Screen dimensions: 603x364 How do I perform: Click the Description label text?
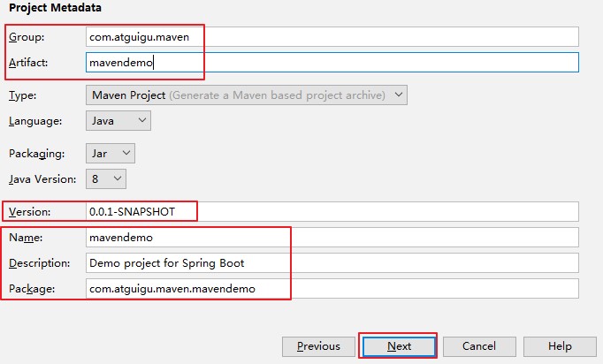pyautogui.click(x=40, y=262)
